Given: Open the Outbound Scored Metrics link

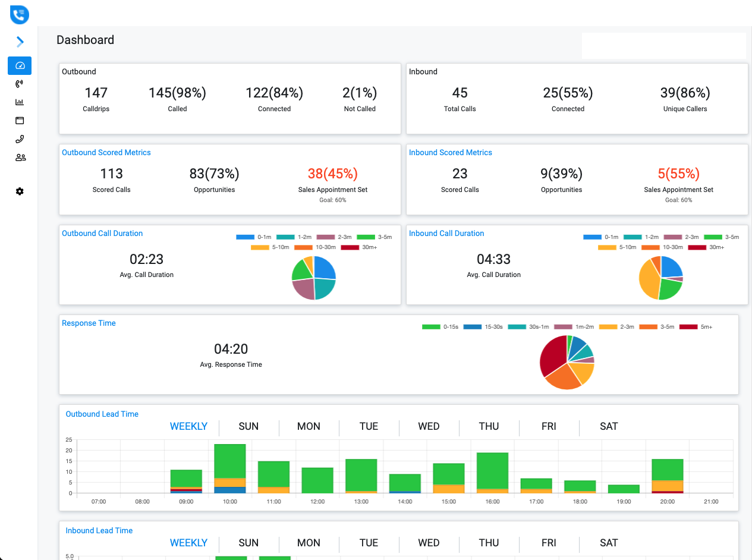Looking at the screenshot, I should point(106,153).
